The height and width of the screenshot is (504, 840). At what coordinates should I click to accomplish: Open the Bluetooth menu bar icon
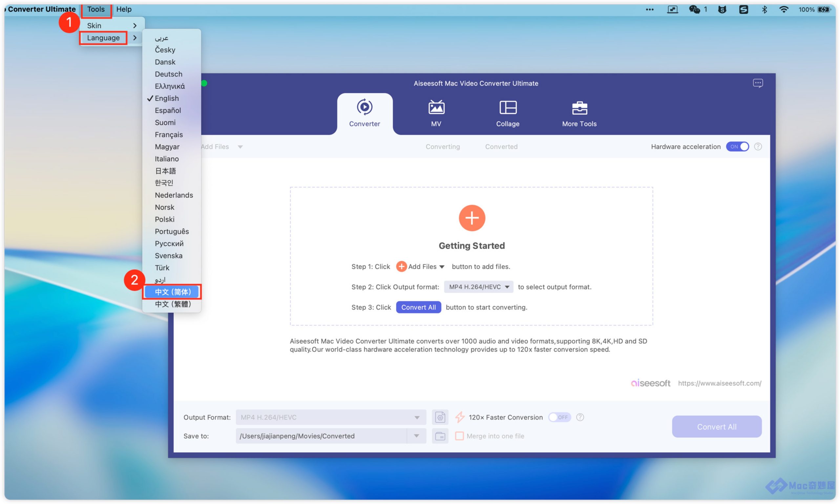tap(764, 9)
